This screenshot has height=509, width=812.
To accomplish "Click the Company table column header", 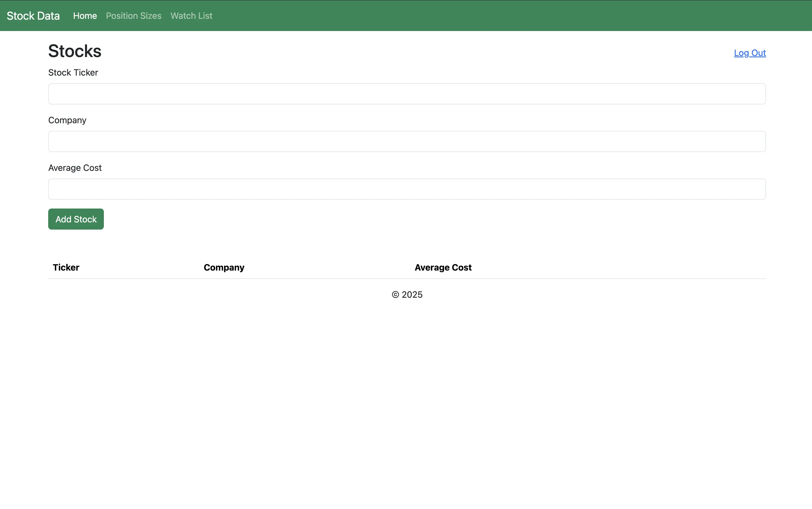I will click(224, 267).
